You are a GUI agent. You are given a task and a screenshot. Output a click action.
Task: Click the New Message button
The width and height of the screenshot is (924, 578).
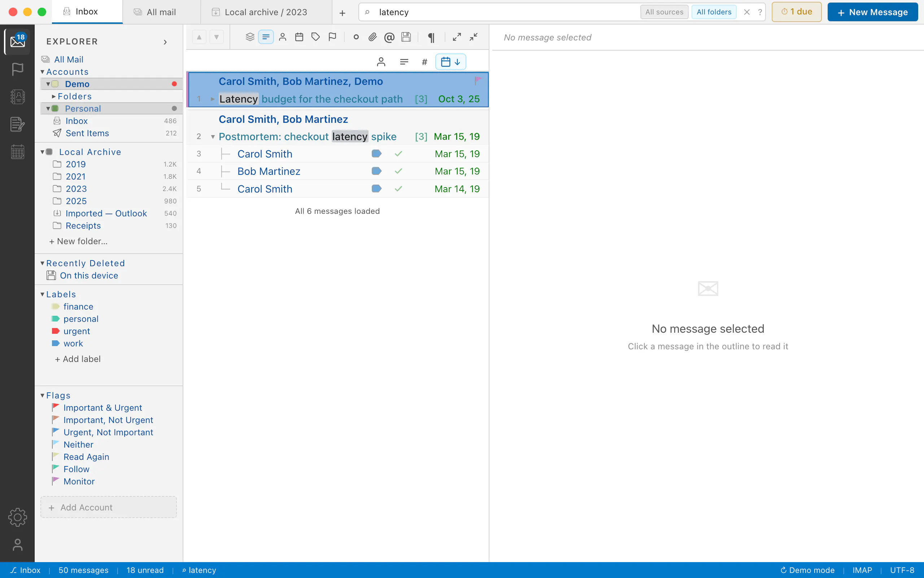click(x=872, y=12)
